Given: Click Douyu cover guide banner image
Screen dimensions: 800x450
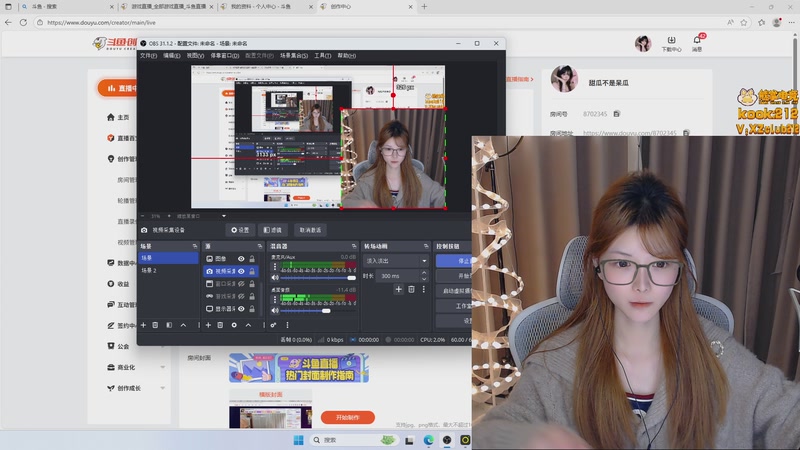Looking at the screenshot, I should (x=299, y=368).
